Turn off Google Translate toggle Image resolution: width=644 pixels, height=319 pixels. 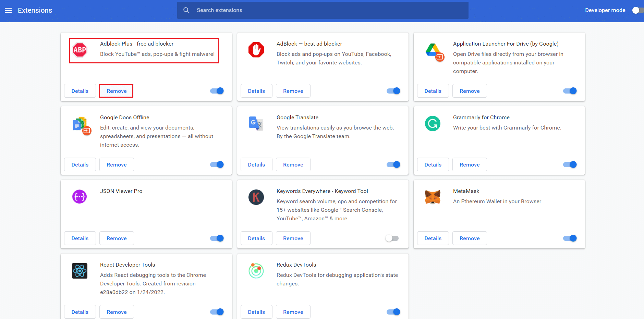(x=393, y=164)
